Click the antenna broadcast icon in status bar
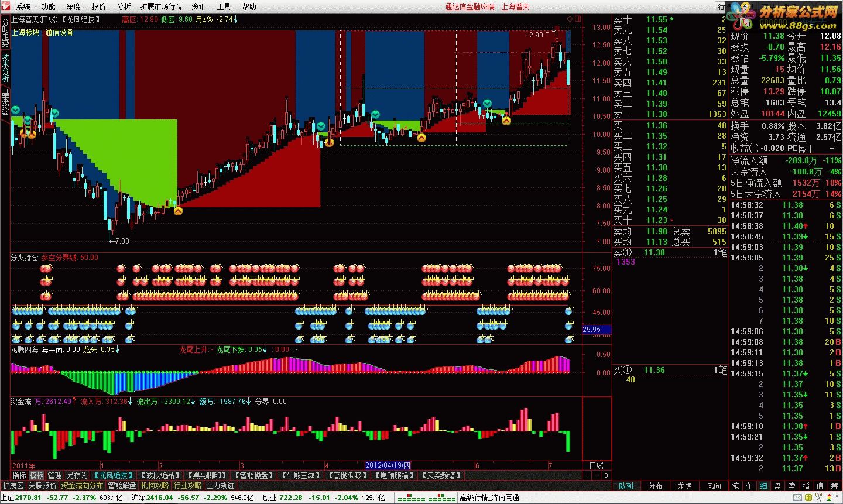 (x=818, y=498)
